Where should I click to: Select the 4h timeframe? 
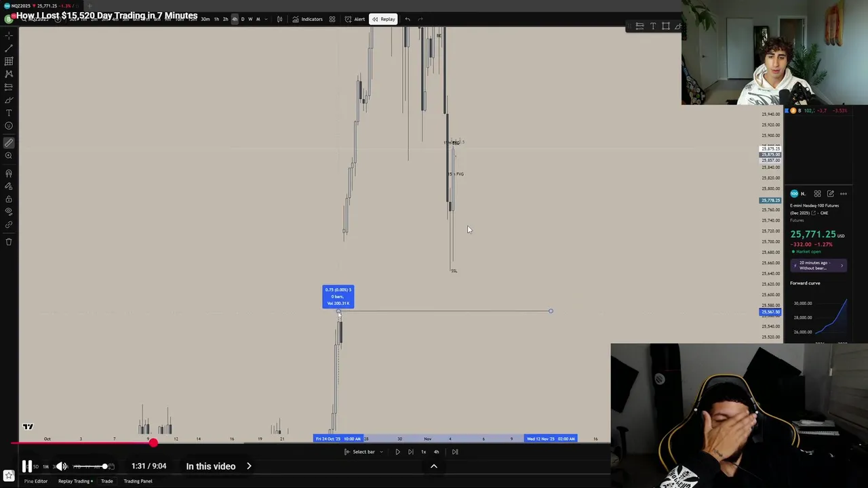click(235, 19)
